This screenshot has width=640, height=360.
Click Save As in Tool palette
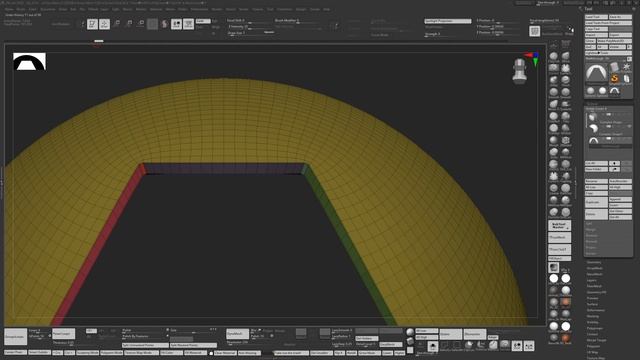[x=620, y=17]
